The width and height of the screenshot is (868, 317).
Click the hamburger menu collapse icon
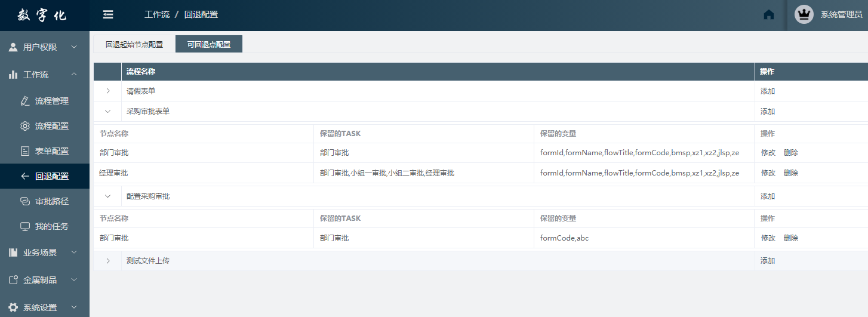(x=108, y=15)
